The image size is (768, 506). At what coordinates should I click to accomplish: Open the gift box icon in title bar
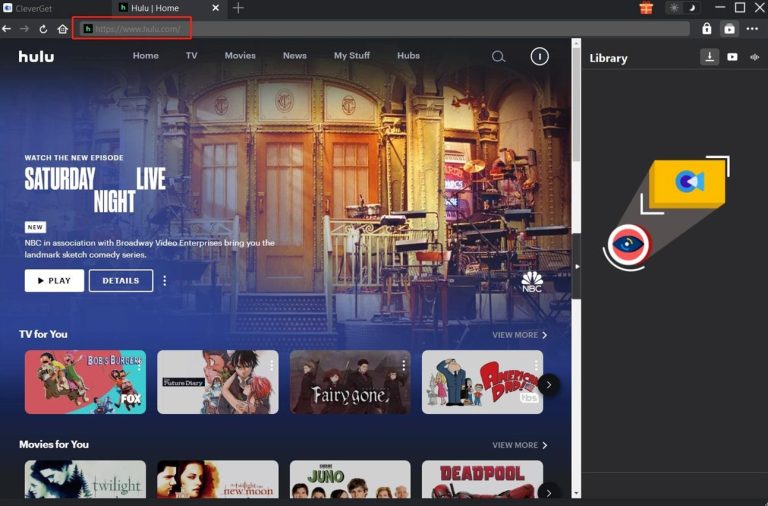coord(646,8)
